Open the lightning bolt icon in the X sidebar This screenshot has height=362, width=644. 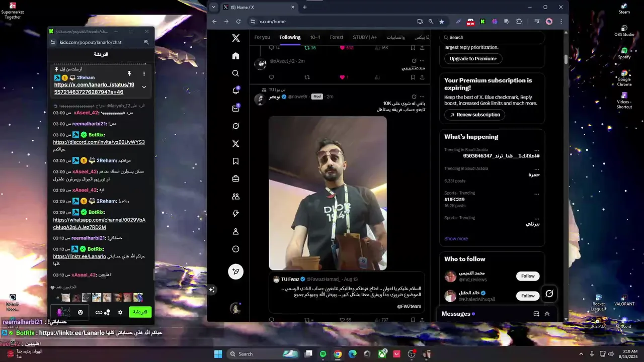[x=235, y=214]
